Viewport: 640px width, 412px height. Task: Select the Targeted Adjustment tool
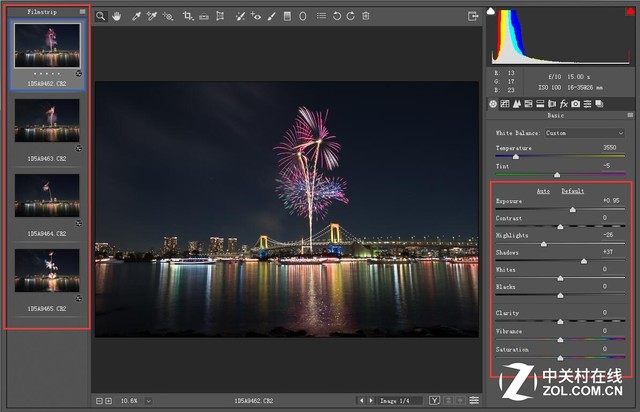168,16
